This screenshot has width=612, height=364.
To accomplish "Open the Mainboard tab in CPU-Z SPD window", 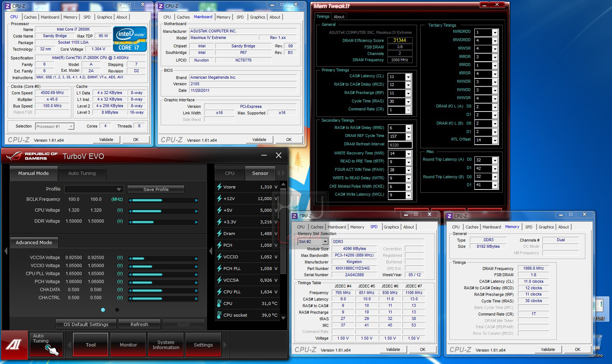I will (337, 227).
